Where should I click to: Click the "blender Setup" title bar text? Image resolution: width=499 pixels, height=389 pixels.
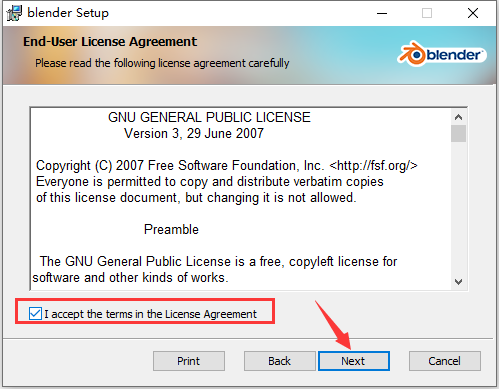click(x=68, y=13)
